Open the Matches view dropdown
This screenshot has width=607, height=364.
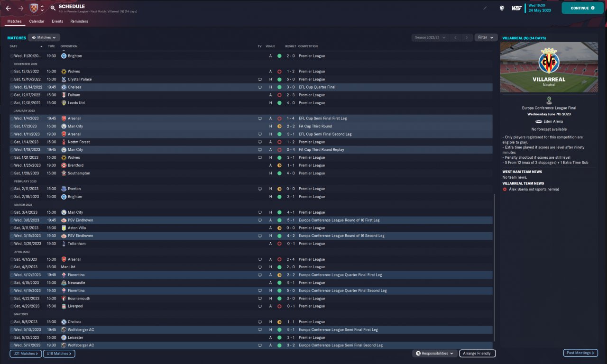(44, 37)
